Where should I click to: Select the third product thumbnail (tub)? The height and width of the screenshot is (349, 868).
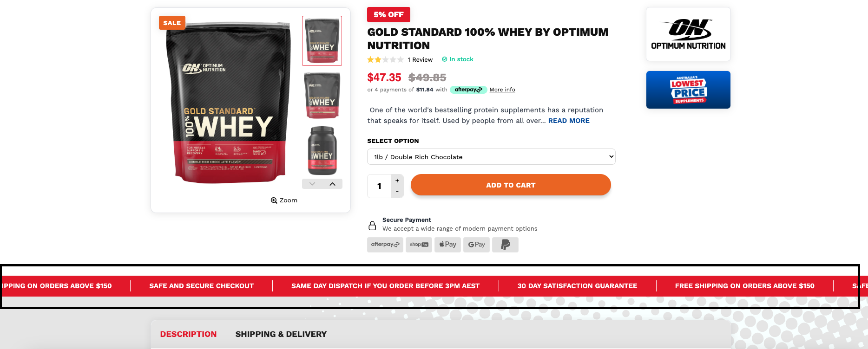(322, 151)
